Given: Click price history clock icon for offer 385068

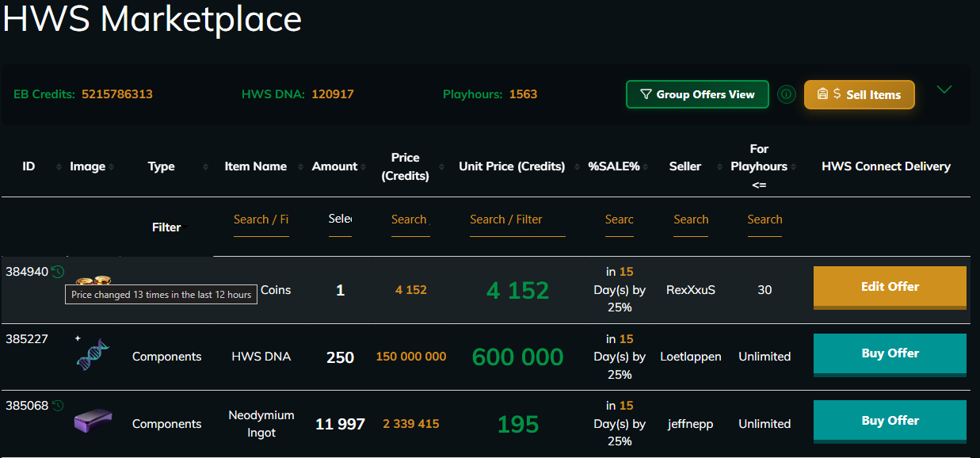Looking at the screenshot, I should [58, 406].
